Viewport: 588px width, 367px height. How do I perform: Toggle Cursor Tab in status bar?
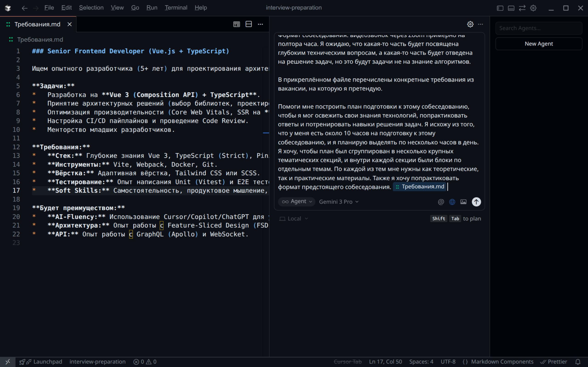tap(348, 362)
